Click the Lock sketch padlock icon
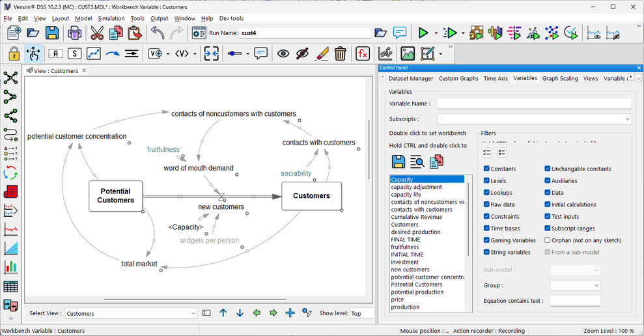Image resolution: width=644 pixels, height=336 pixels. pyautogui.click(x=14, y=53)
